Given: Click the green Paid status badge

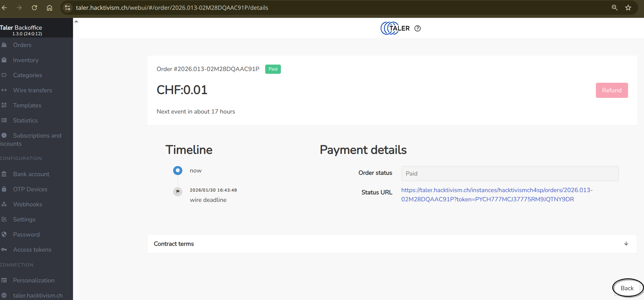Looking at the screenshot, I should pyautogui.click(x=273, y=69).
